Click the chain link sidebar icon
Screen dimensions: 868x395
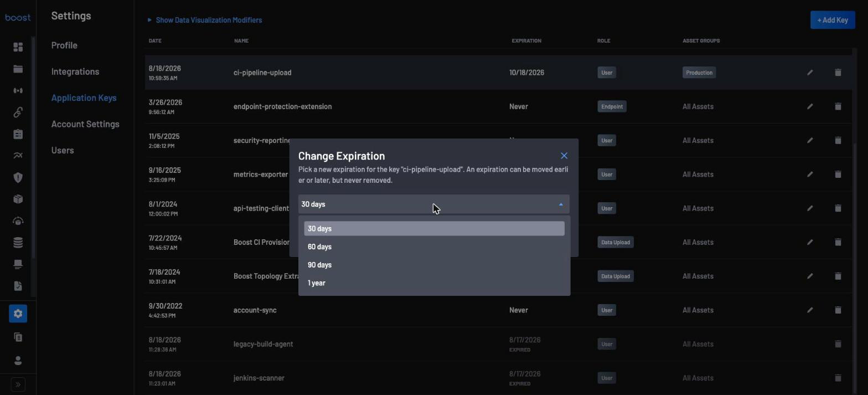pos(18,112)
